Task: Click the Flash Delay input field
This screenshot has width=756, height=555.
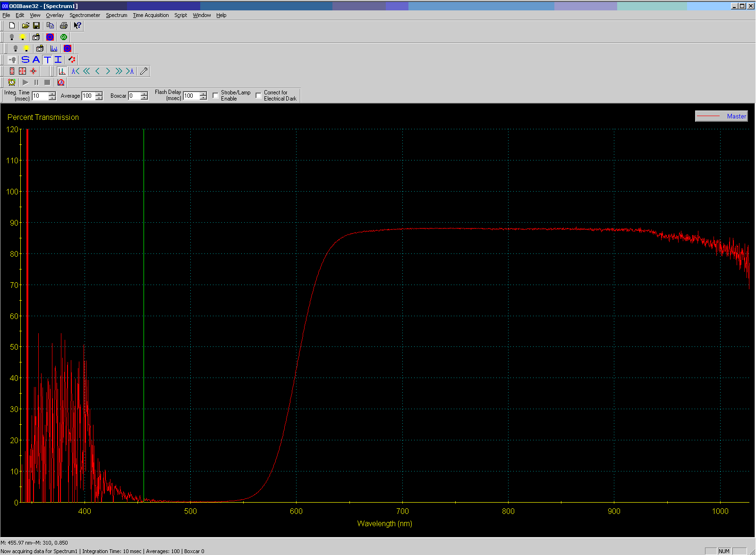Action: pos(191,96)
